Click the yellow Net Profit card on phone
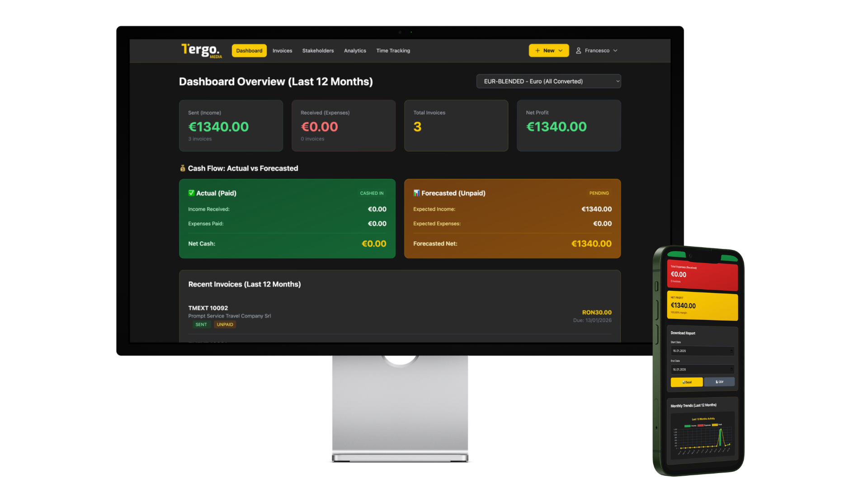This screenshot has width=868, height=488. pyautogui.click(x=702, y=306)
